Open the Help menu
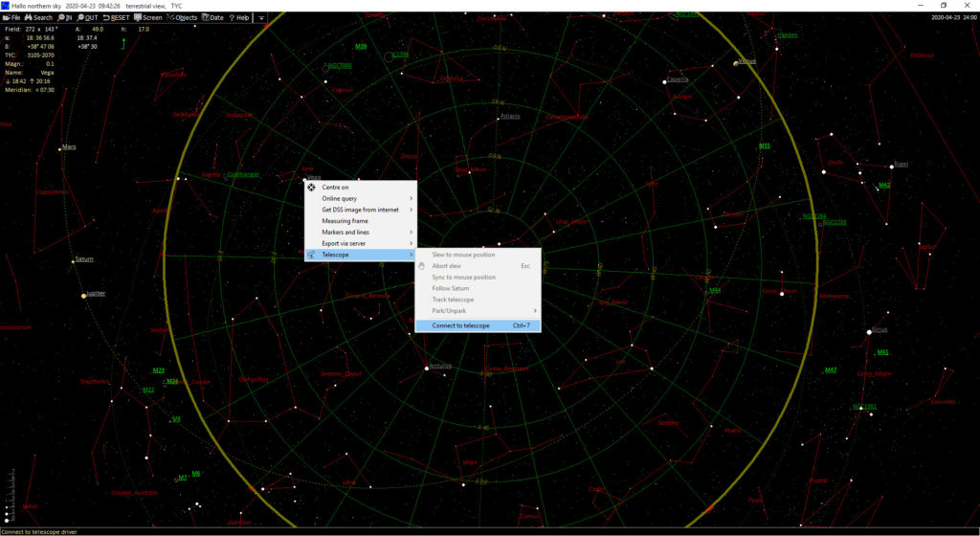The height and width of the screenshot is (536, 980). pos(239,17)
